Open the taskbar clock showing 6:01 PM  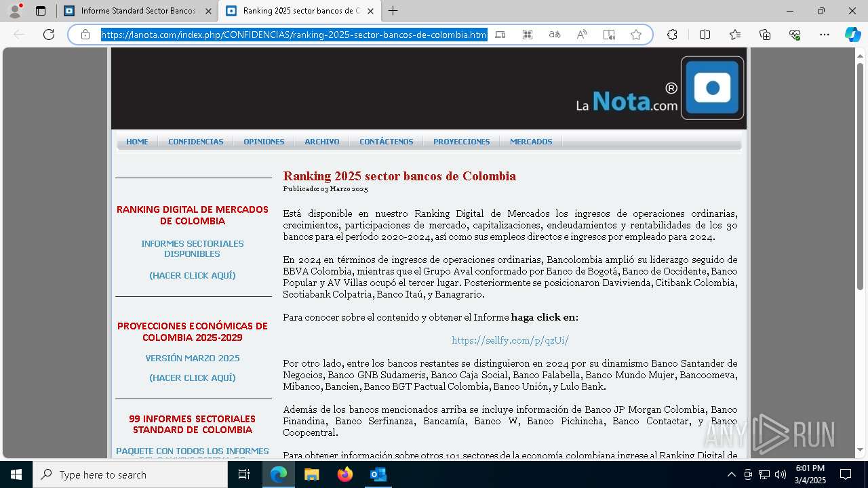pyautogui.click(x=810, y=474)
